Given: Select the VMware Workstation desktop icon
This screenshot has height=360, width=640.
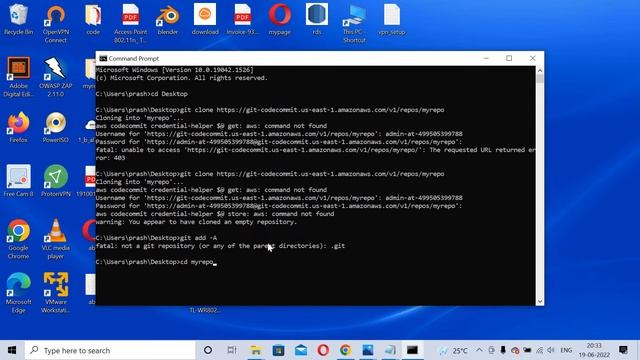Looking at the screenshot, I should point(56,293).
